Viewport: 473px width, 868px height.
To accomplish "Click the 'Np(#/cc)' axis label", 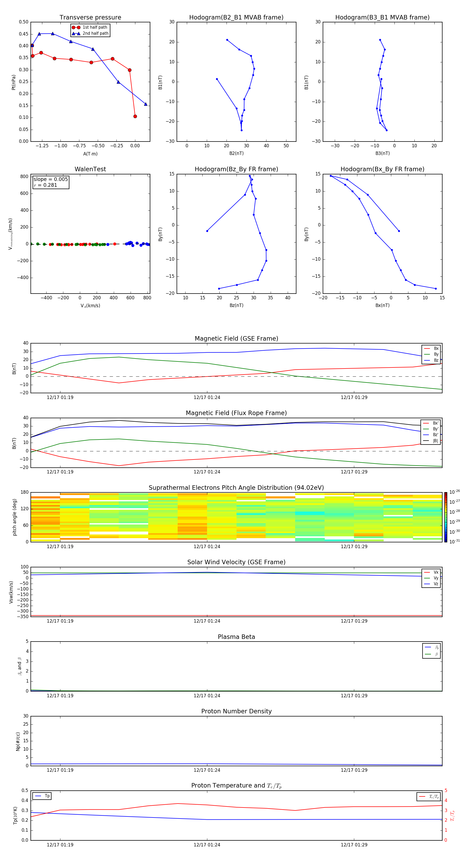I will coord(18,741).
